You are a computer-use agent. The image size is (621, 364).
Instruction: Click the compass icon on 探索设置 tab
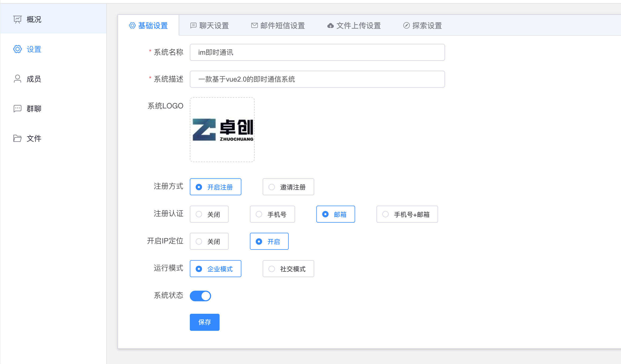coord(406,26)
